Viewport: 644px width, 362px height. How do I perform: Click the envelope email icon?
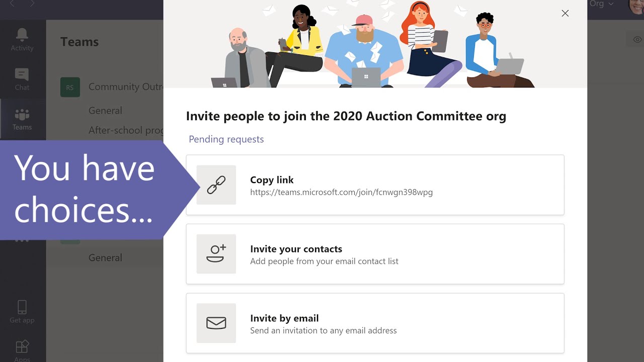click(216, 323)
